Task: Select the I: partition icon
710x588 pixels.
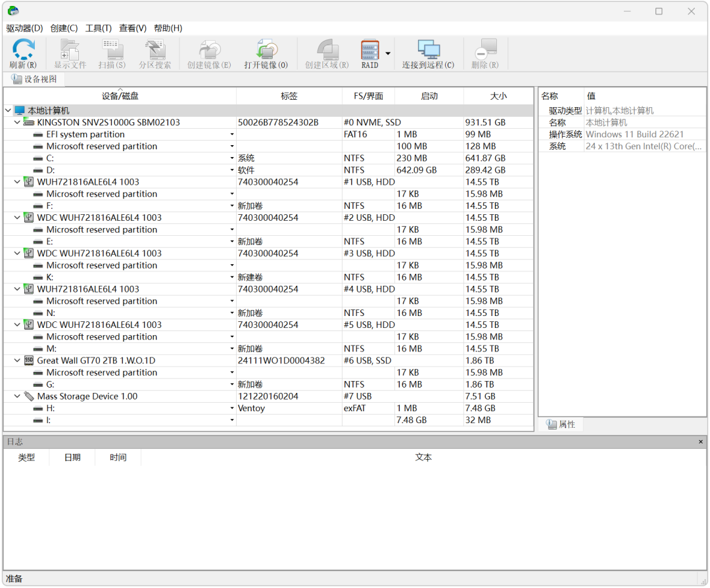Action: coord(39,420)
